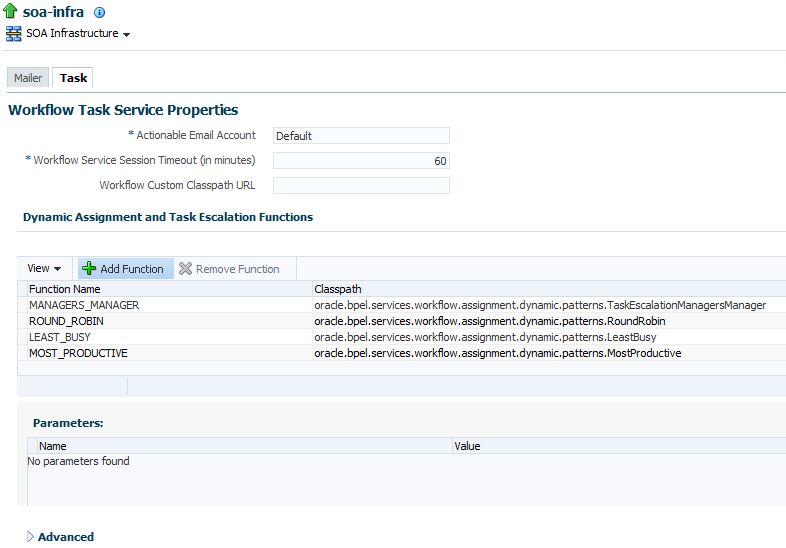The image size is (786, 548).
Task: Click the green up arrow status icon
Action: [10, 11]
